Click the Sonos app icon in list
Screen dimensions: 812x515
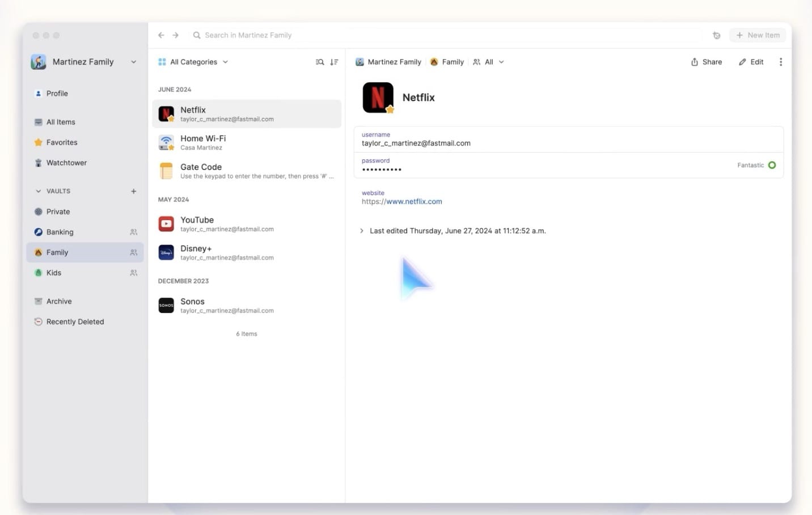pyautogui.click(x=166, y=306)
